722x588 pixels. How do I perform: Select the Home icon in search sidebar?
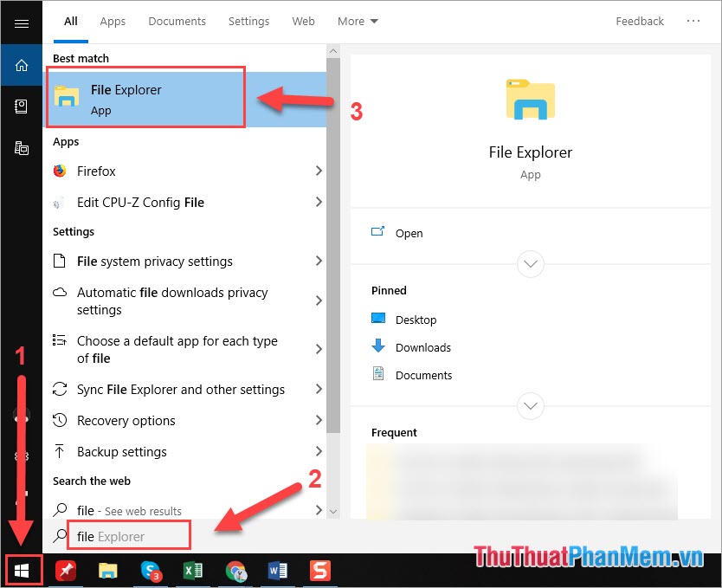[22, 65]
